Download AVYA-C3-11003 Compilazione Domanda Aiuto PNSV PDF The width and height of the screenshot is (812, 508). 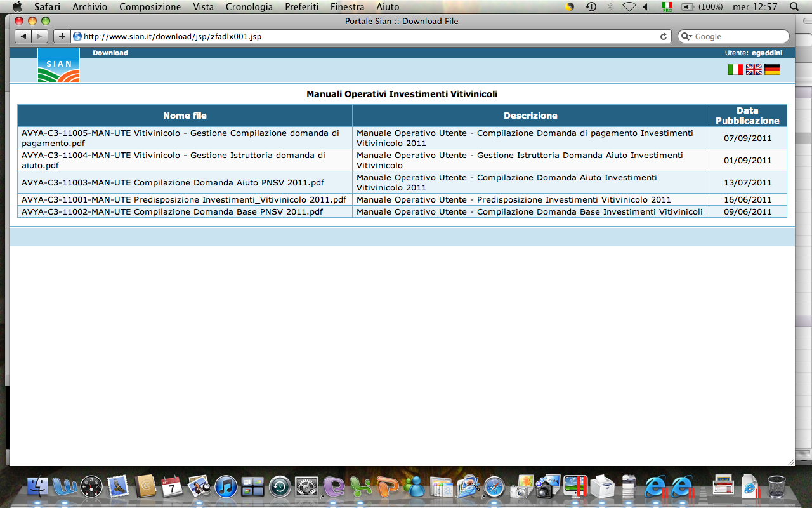(173, 182)
